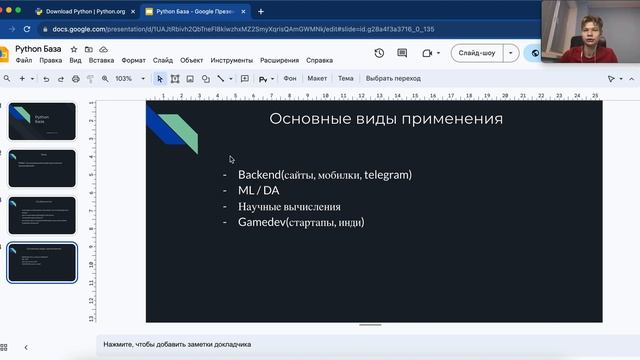Viewport: 640px width, 360px height.
Task: Open the Вставка menu
Action: click(x=101, y=60)
